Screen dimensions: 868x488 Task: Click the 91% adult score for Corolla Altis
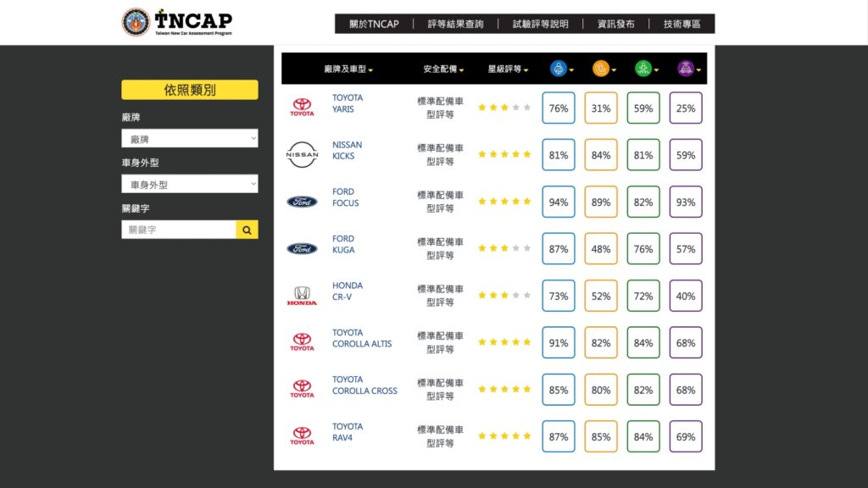click(x=559, y=343)
